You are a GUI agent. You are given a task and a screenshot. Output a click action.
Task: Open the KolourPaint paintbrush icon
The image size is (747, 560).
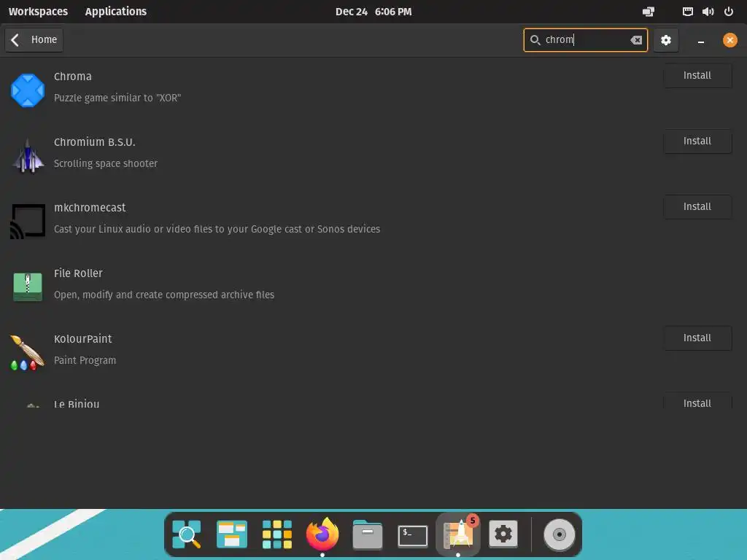pos(28,352)
